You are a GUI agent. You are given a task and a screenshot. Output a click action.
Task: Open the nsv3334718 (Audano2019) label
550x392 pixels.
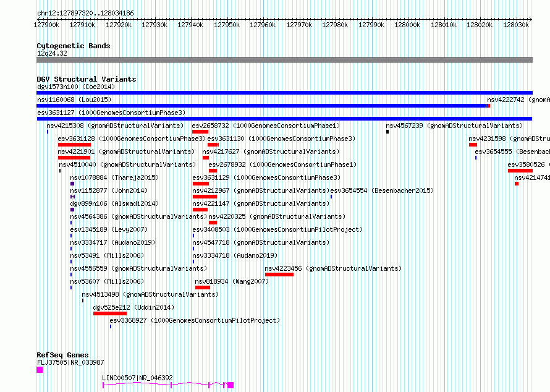coord(235,255)
